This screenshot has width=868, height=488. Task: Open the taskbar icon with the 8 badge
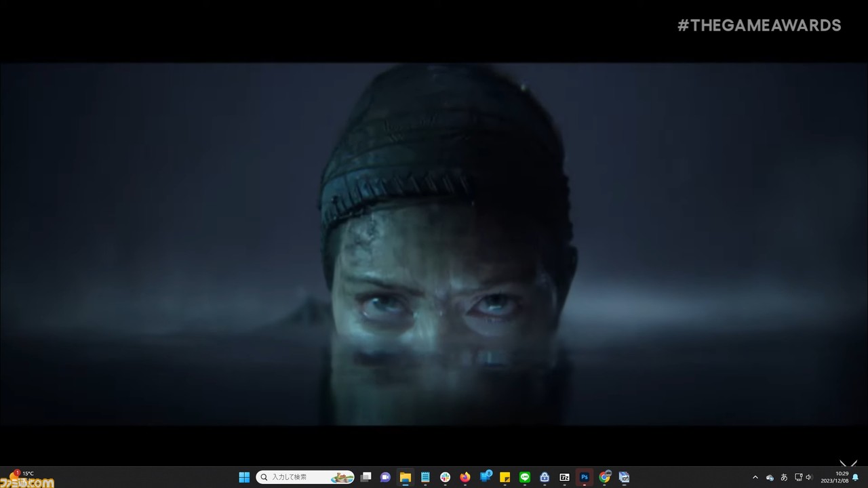point(486,476)
